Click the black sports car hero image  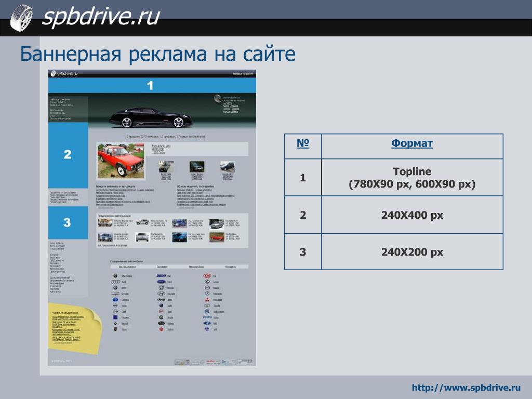pos(151,118)
